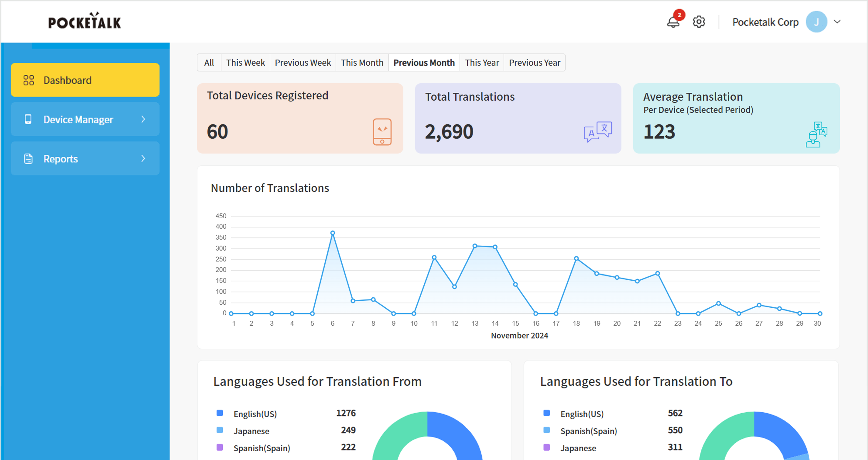Click the Device Manager phone icon

28,119
